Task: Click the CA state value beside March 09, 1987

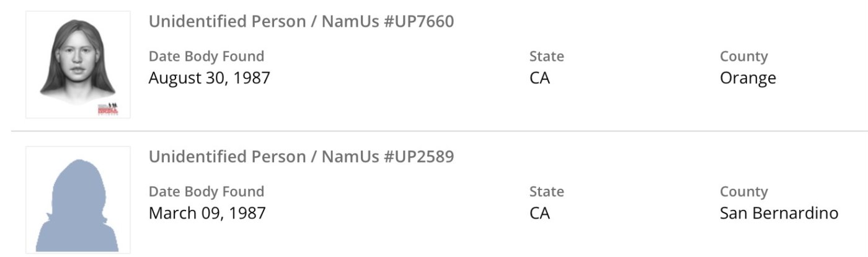Action: coord(539,214)
